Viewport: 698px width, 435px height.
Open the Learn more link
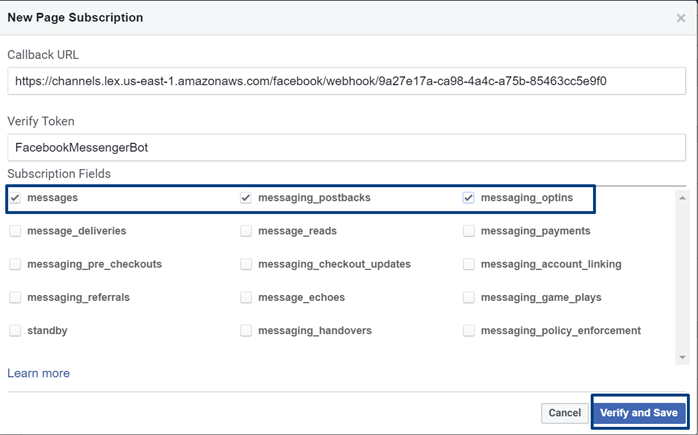tap(38, 373)
